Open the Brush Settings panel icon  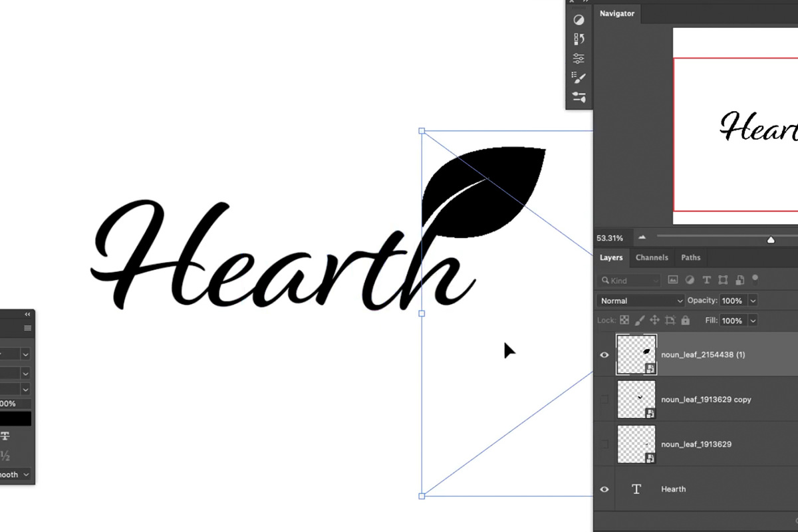pos(579,78)
